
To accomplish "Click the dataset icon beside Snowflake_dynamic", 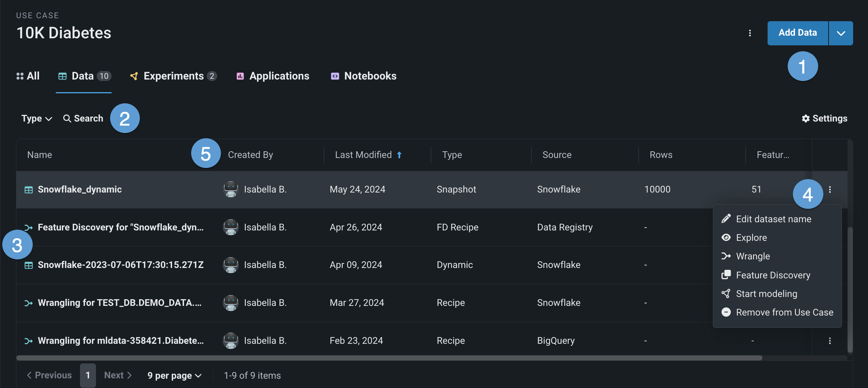I will [x=29, y=190].
